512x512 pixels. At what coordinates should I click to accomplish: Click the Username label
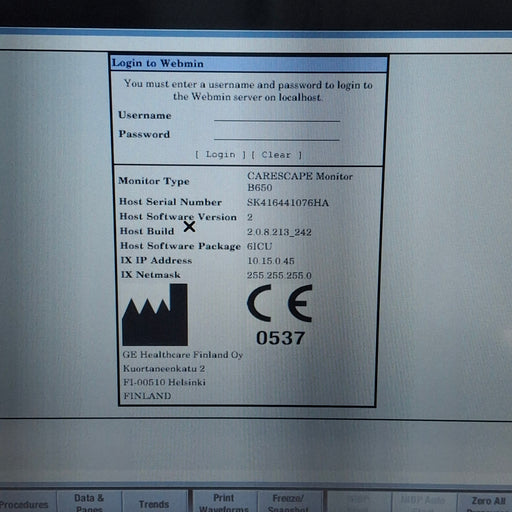pyautogui.click(x=145, y=115)
